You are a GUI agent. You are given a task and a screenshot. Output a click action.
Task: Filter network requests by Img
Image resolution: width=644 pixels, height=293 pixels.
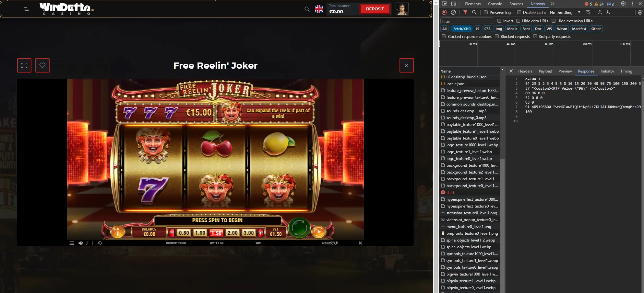coord(498,29)
